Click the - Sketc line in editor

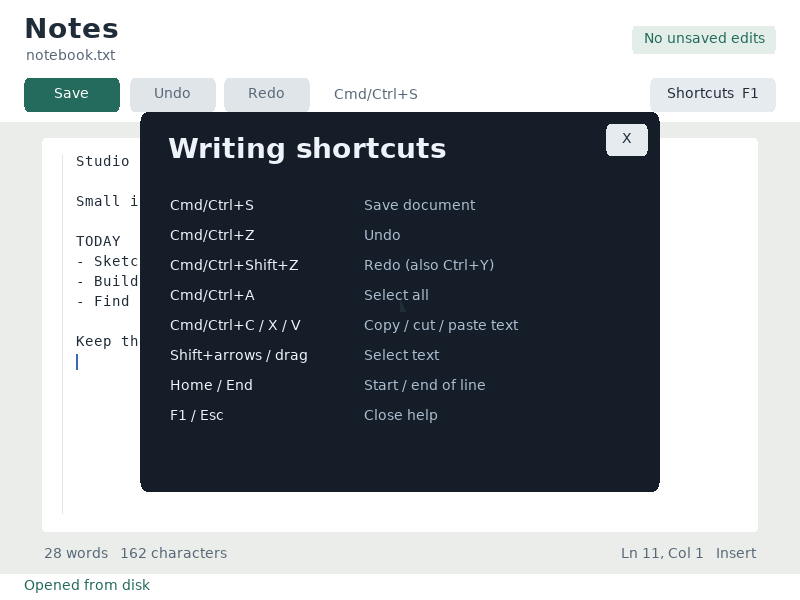[x=107, y=261]
